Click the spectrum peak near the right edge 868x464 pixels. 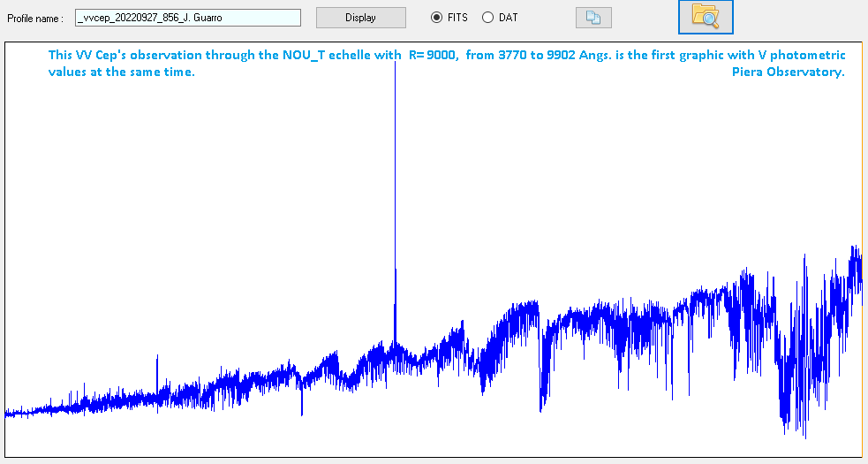click(x=854, y=247)
